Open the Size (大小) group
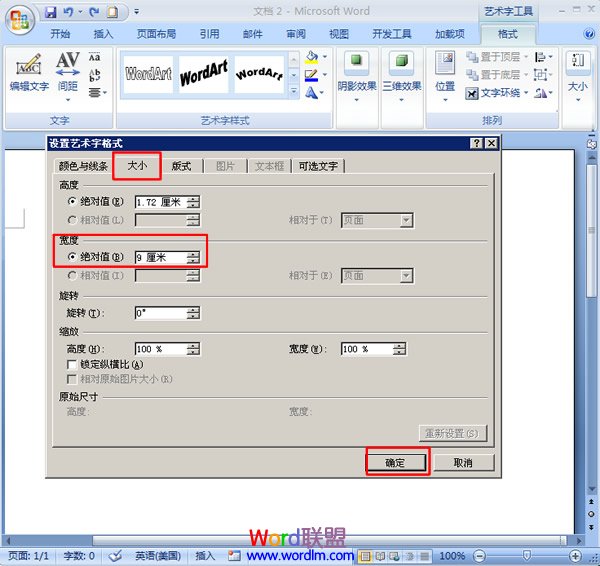Screen dimensions: 600x566 [577, 77]
